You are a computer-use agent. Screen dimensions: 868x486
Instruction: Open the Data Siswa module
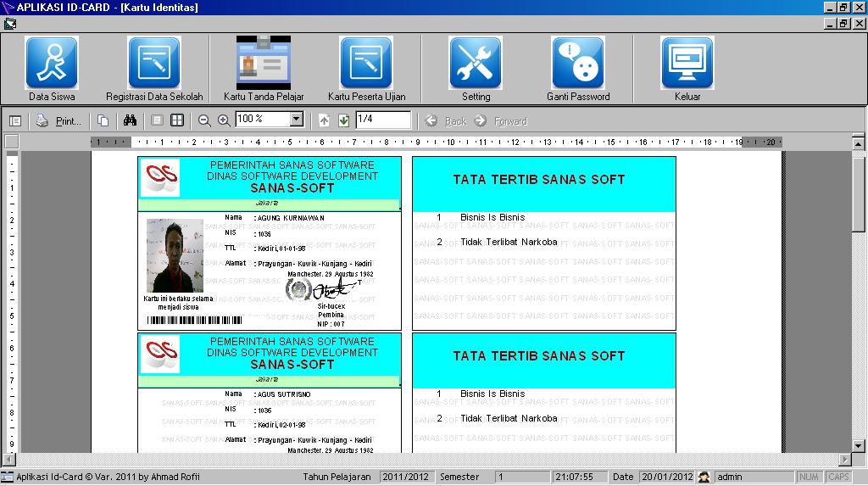pyautogui.click(x=52, y=69)
